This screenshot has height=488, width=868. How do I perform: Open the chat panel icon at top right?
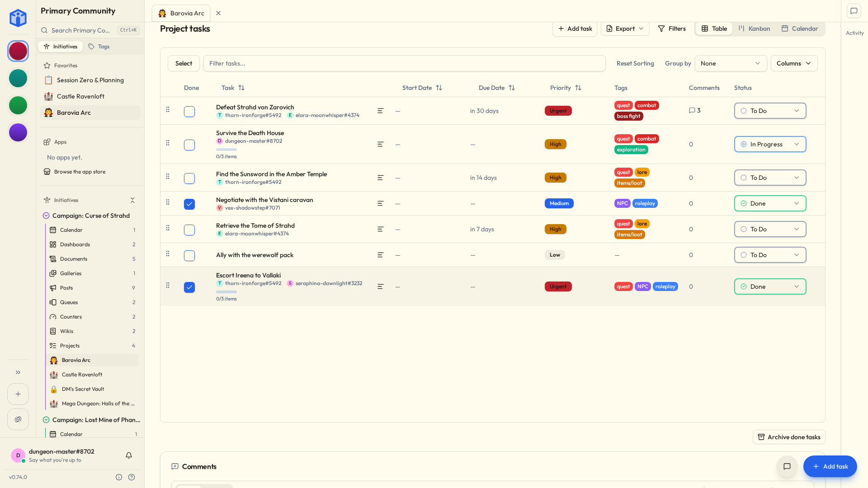854,11
